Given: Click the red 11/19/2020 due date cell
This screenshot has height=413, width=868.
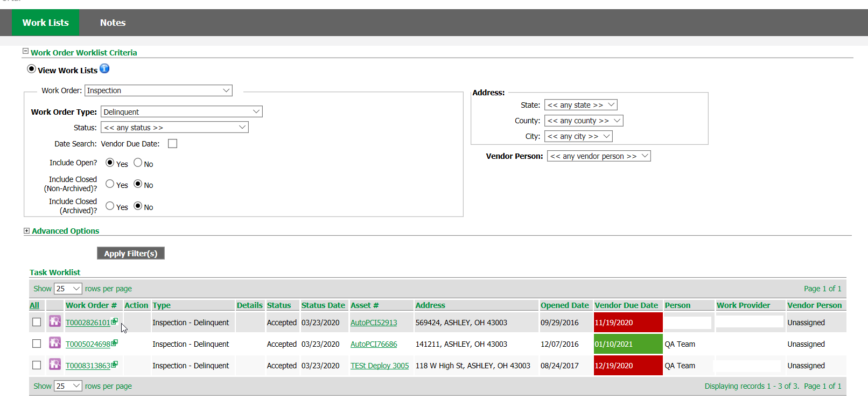Looking at the screenshot, I should click(628, 323).
